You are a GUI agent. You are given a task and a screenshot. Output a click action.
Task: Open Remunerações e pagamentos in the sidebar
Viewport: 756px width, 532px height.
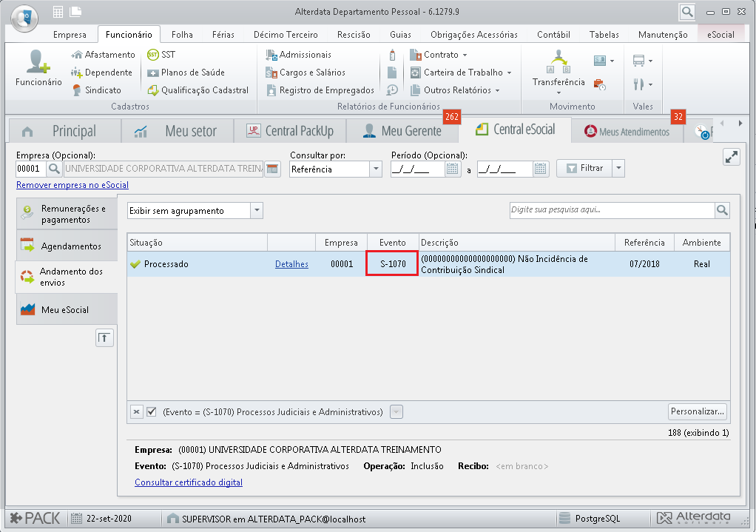coord(67,214)
